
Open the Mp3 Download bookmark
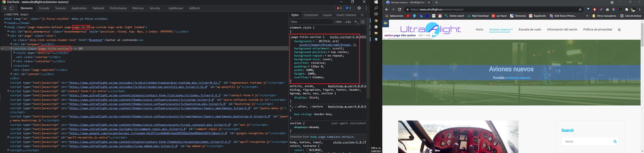click(478, 16)
